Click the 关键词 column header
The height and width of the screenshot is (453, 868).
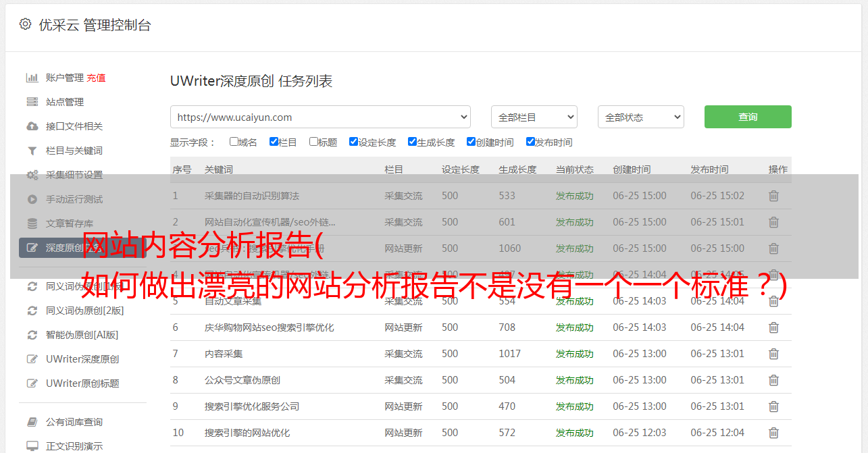219,169
